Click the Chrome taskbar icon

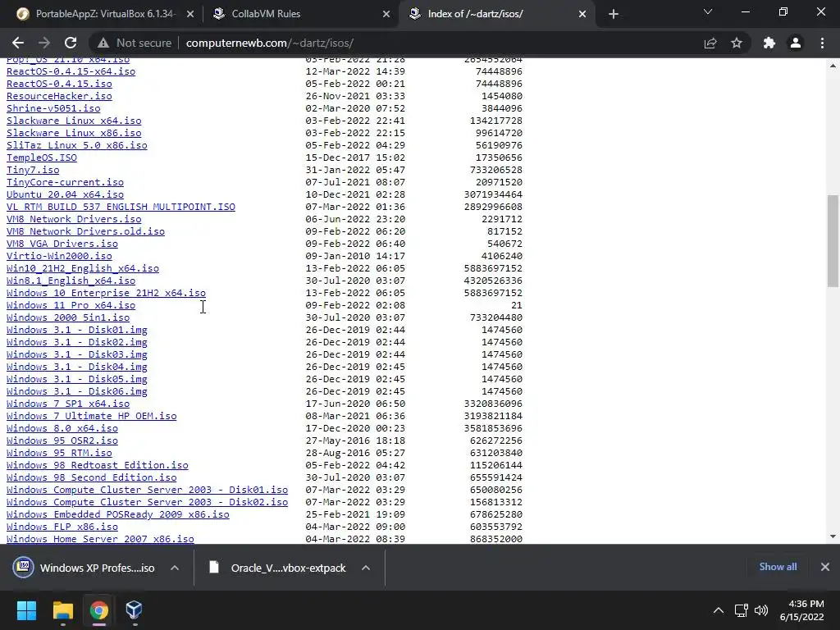tap(98, 610)
